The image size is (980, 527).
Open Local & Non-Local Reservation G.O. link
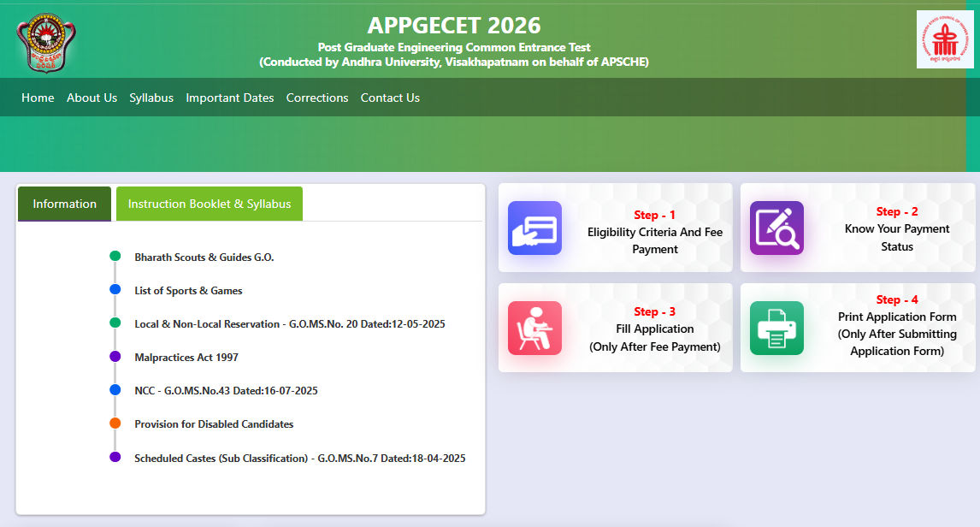click(289, 324)
